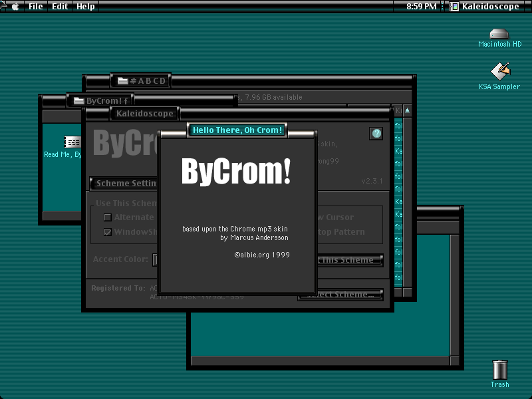Switch to the Scheme Settings tab
Viewport: 532px width, 399px height.
[124, 184]
